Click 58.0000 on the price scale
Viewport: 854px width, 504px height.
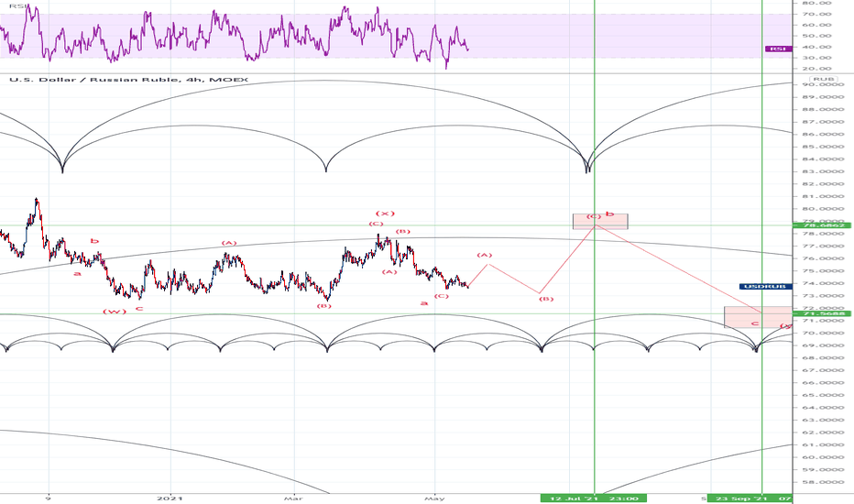click(x=823, y=482)
